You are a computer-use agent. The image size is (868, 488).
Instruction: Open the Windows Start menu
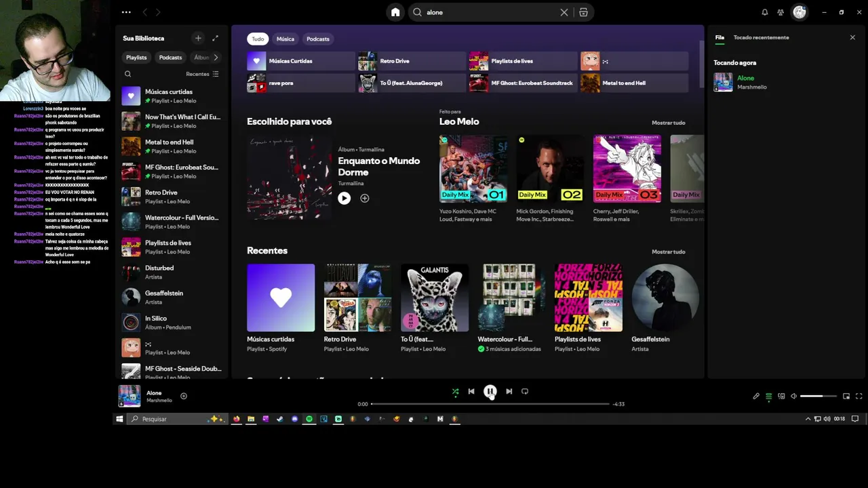[x=119, y=419]
